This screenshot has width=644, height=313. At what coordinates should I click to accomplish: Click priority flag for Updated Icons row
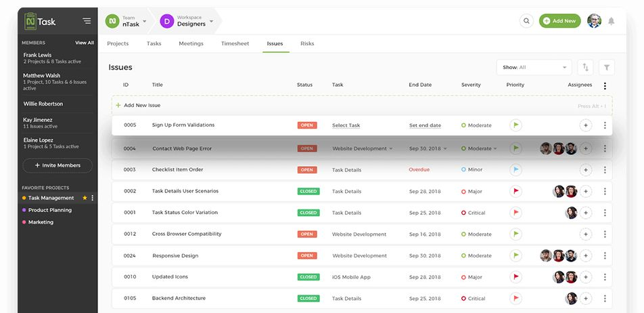[x=516, y=277]
